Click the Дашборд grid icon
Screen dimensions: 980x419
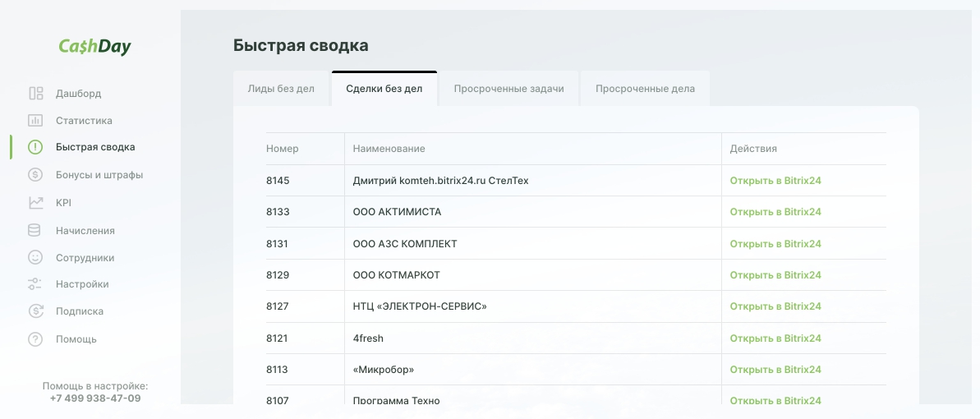click(35, 93)
